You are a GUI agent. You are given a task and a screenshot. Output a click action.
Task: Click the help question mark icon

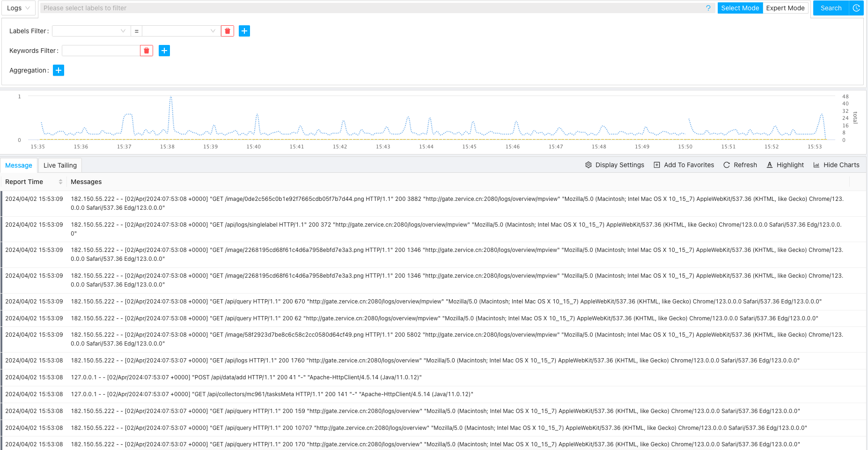tap(708, 8)
